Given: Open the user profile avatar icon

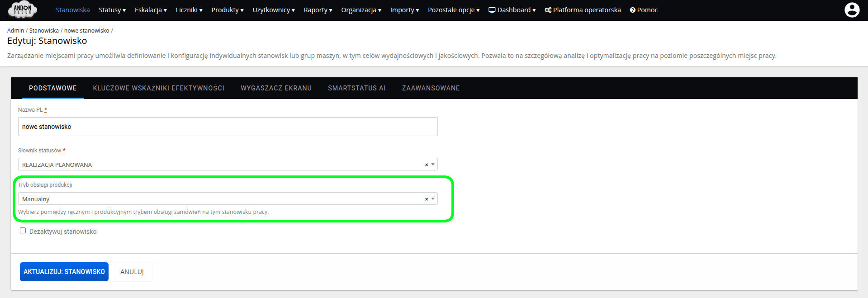Looking at the screenshot, I should [852, 10].
